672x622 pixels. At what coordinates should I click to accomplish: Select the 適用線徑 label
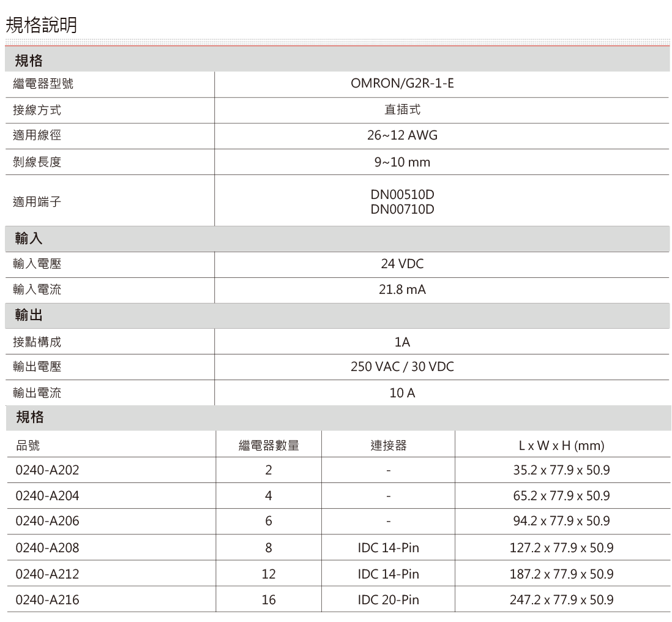coord(37,135)
